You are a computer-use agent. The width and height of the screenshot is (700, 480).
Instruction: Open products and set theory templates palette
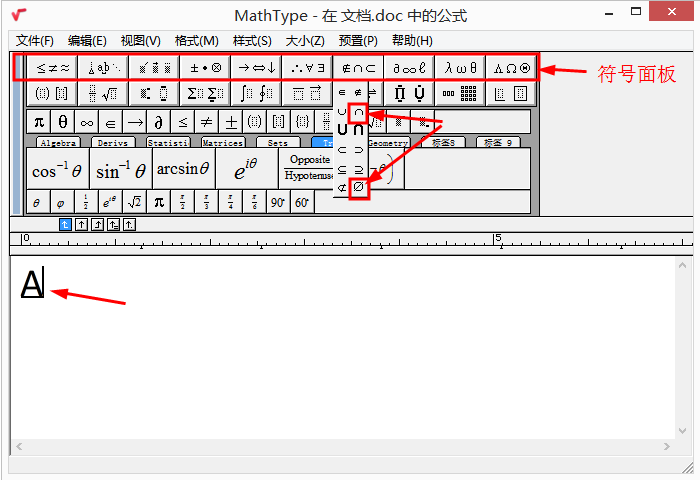(x=409, y=93)
